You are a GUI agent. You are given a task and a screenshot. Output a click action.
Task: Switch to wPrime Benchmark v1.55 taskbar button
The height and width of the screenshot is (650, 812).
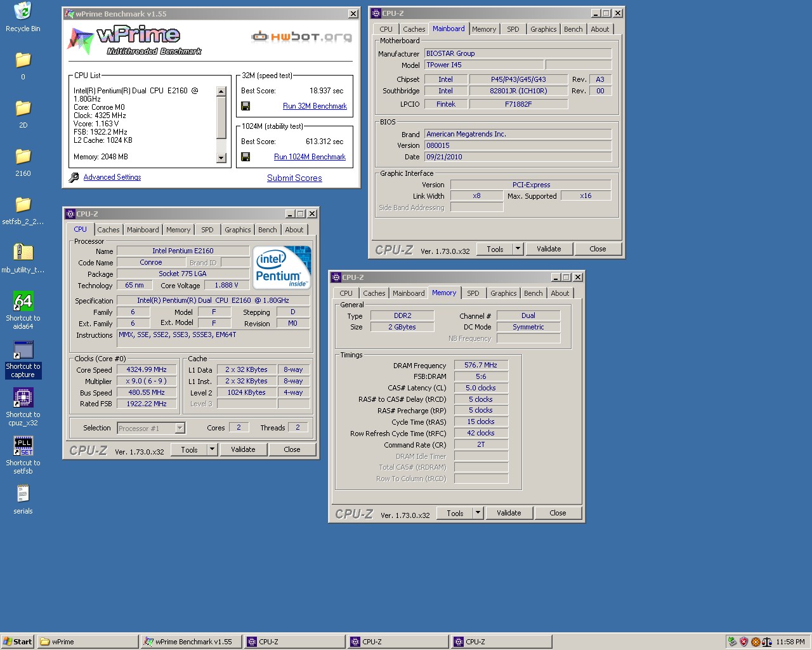pos(192,642)
